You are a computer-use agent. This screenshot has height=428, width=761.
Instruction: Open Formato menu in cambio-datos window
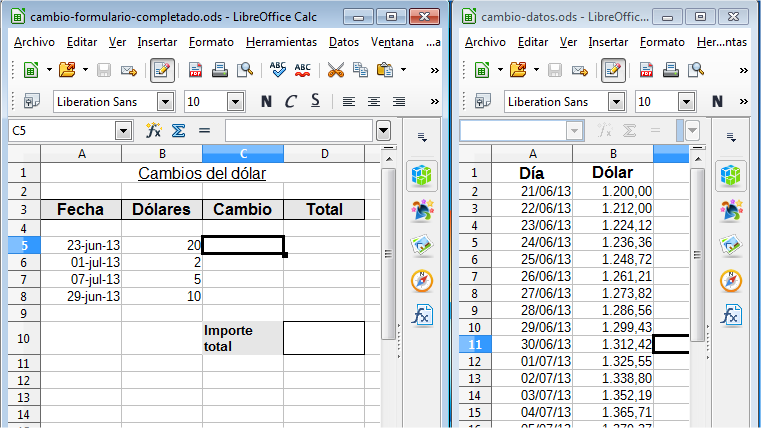(x=662, y=42)
